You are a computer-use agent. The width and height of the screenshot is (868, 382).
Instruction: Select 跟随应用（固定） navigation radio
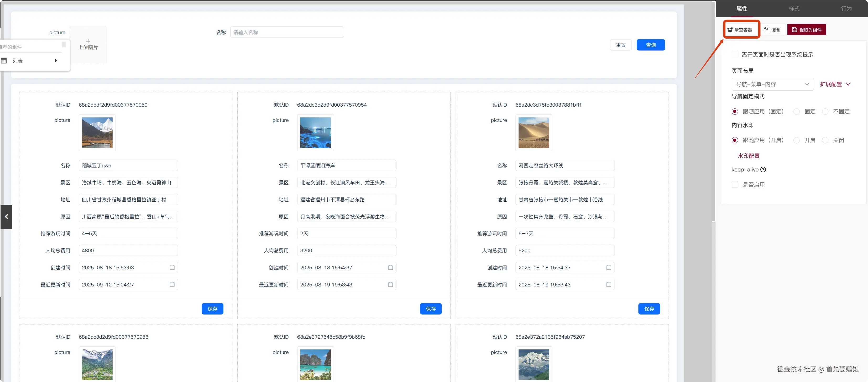click(x=735, y=112)
